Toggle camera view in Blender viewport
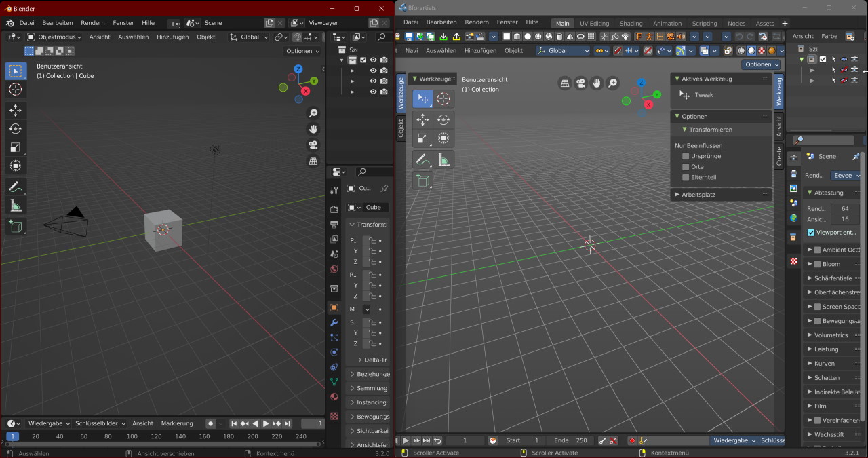The width and height of the screenshot is (868, 458). click(313, 145)
